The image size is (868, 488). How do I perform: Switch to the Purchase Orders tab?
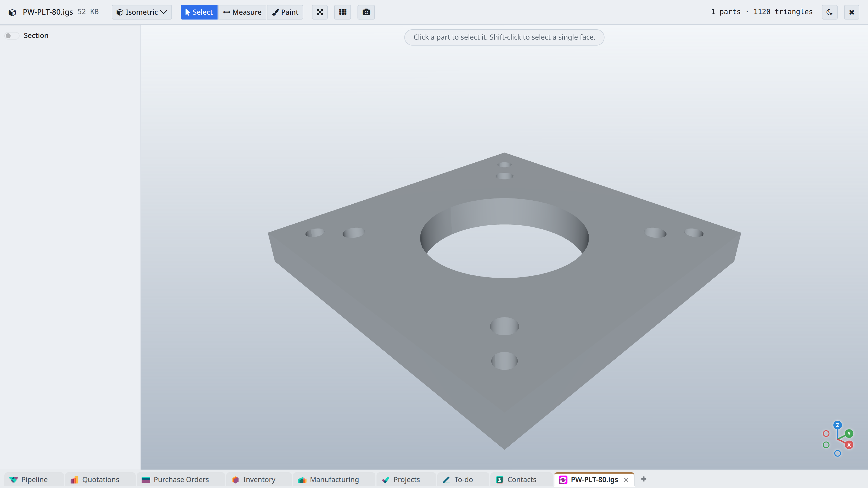[181, 480]
